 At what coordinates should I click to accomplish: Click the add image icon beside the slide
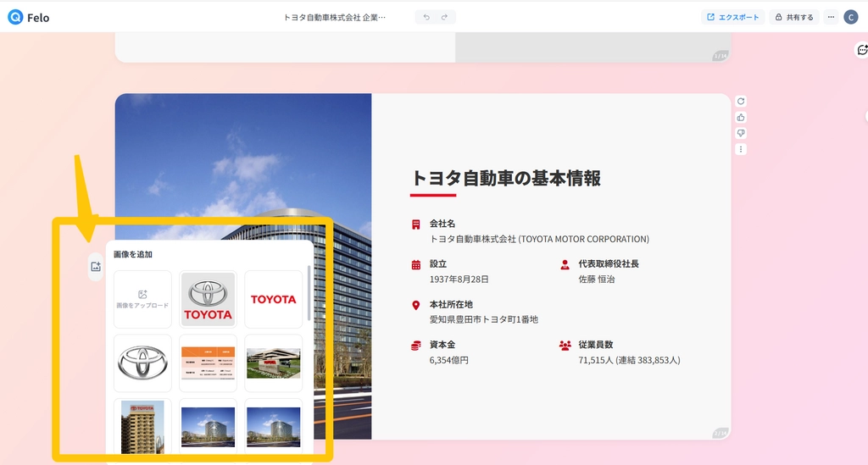click(x=96, y=267)
